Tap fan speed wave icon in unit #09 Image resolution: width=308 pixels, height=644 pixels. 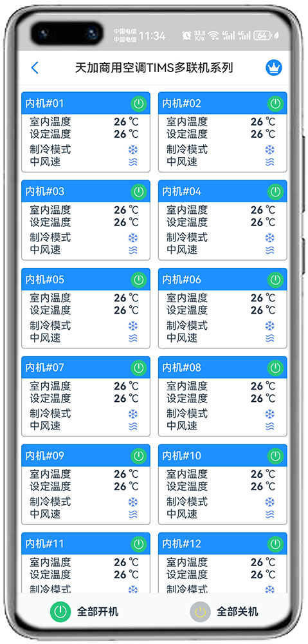pos(133,514)
